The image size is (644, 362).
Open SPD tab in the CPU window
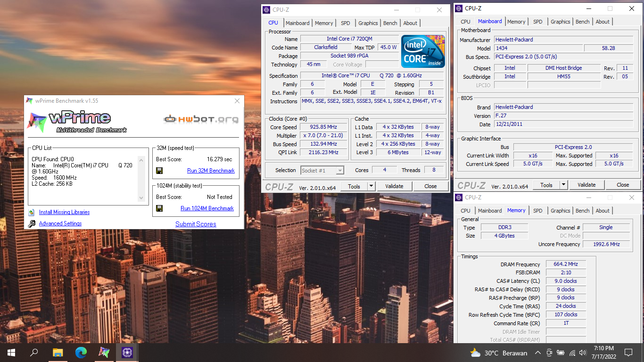click(346, 23)
